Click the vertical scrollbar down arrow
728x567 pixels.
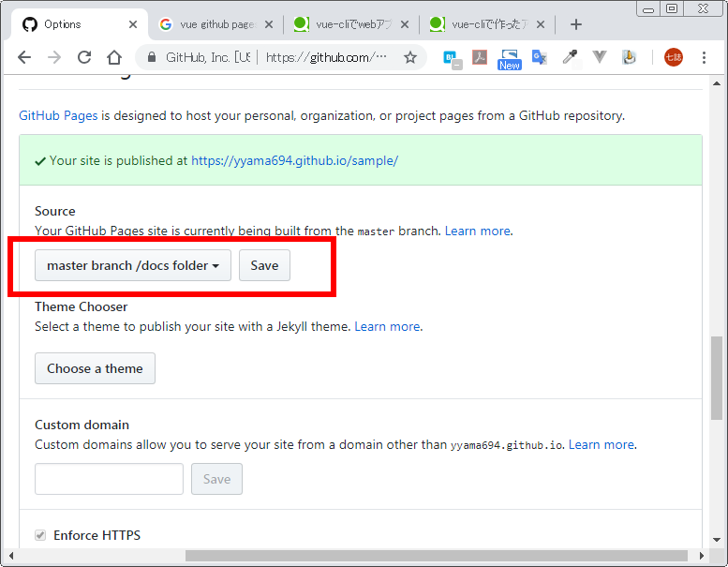(717, 540)
